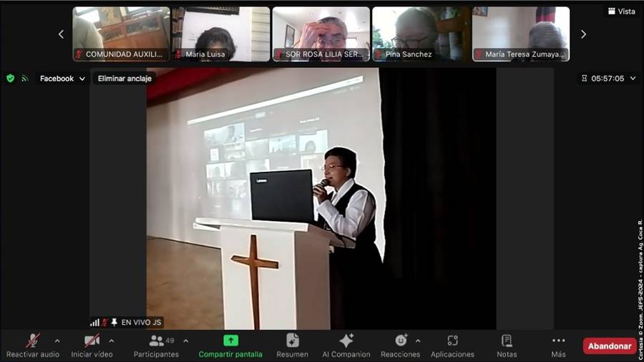The height and width of the screenshot is (362, 644).
Task: Select Pina Sanchez participant thumbnail
Action: tap(421, 34)
